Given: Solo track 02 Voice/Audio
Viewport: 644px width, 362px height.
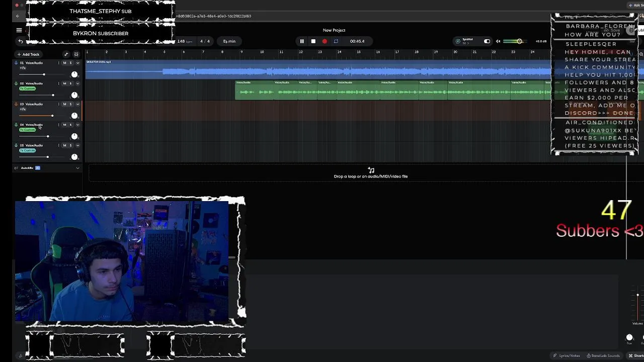Looking at the screenshot, I should tap(70, 83).
